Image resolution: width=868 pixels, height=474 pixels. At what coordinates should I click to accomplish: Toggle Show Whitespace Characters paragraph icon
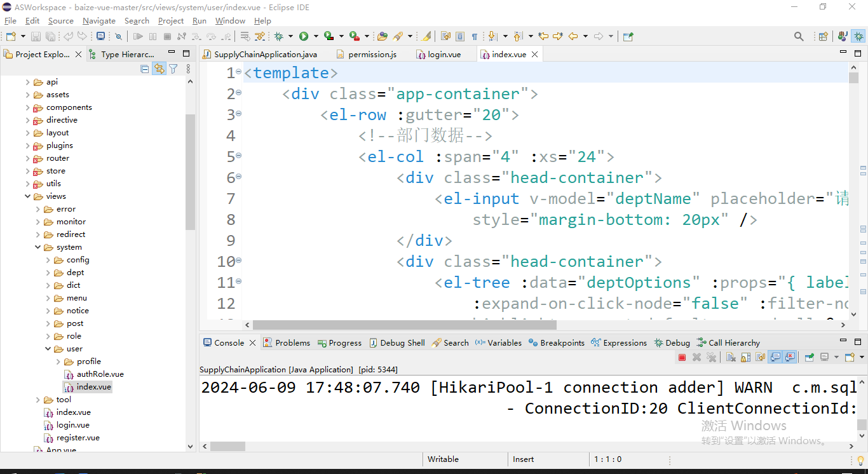(475, 36)
